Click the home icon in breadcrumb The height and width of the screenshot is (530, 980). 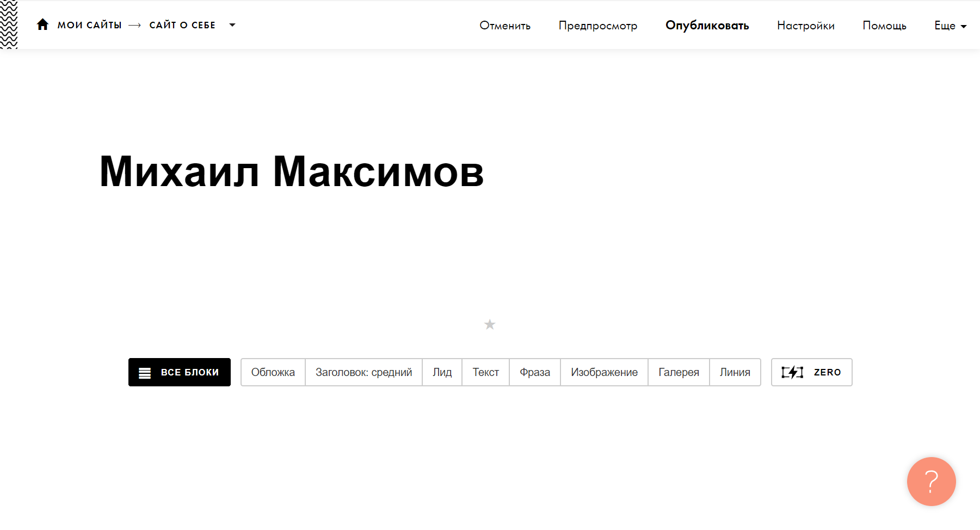(42, 24)
